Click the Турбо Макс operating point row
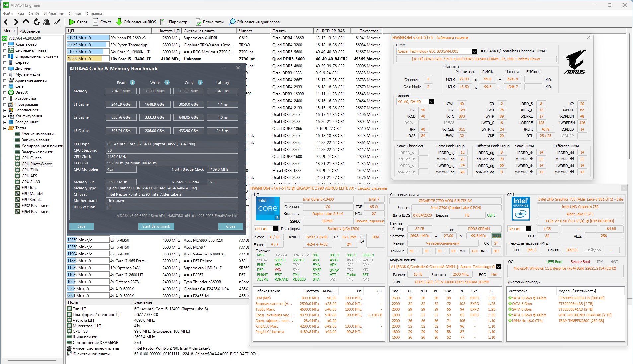633x364 pixels. tap(318, 309)
